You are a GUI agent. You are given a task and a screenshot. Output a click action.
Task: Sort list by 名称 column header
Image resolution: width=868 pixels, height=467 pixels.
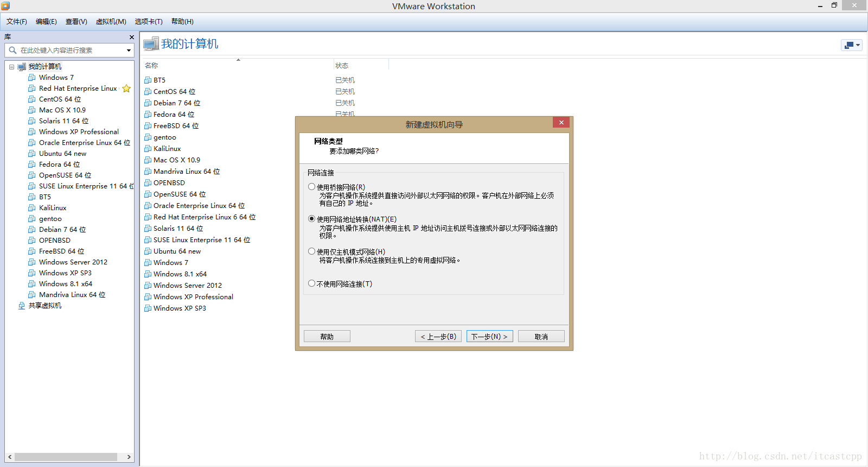151,66
